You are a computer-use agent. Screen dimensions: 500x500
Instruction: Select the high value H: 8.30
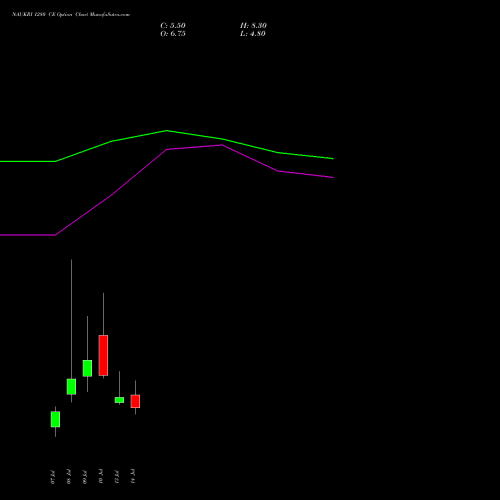click(x=253, y=26)
